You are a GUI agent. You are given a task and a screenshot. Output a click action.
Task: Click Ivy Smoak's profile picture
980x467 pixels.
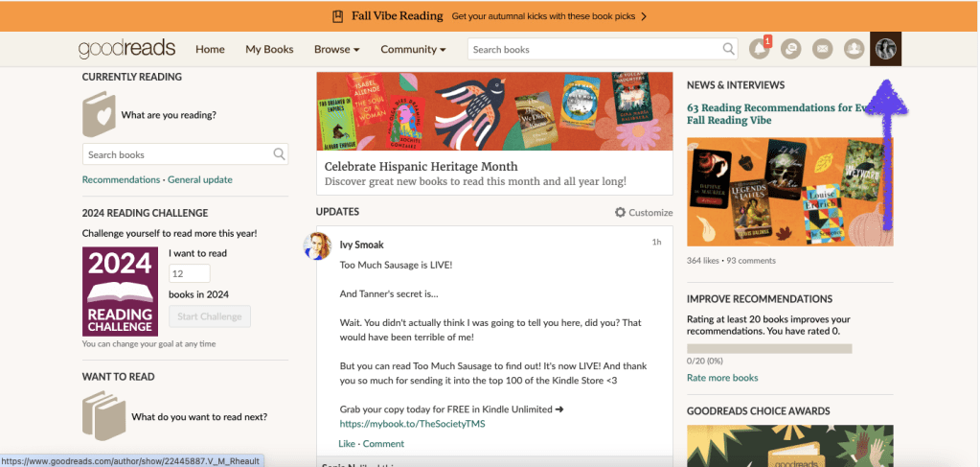[318, 246]
